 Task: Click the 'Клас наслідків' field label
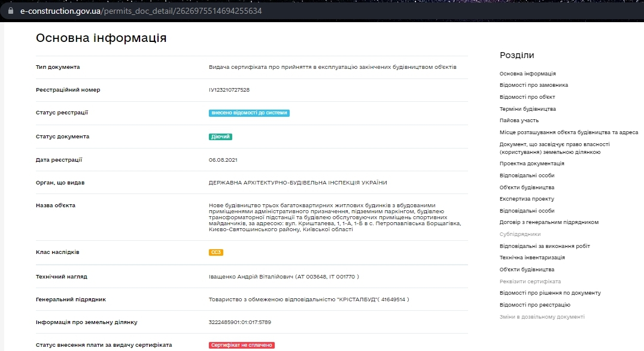coord(57,252)
